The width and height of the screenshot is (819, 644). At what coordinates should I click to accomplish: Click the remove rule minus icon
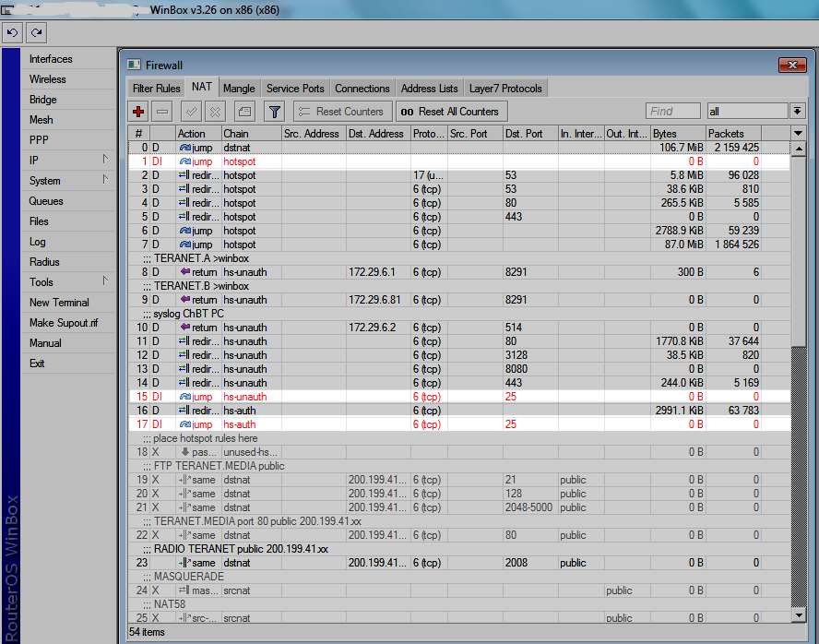[x=162, y=112]
